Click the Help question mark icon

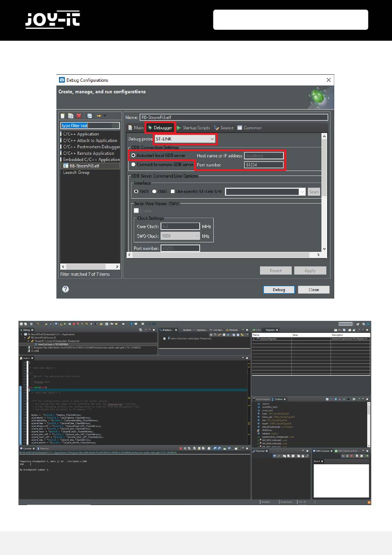click(65, 289)
